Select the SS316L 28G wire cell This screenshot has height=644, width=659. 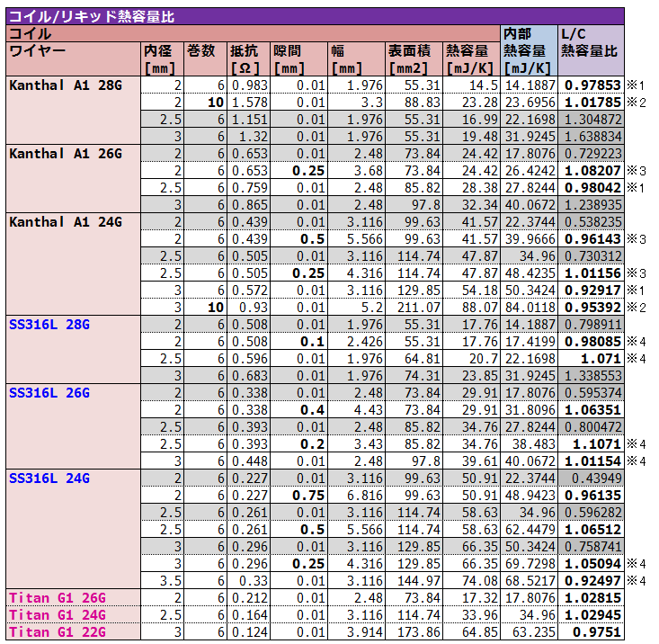pos(73,350)
